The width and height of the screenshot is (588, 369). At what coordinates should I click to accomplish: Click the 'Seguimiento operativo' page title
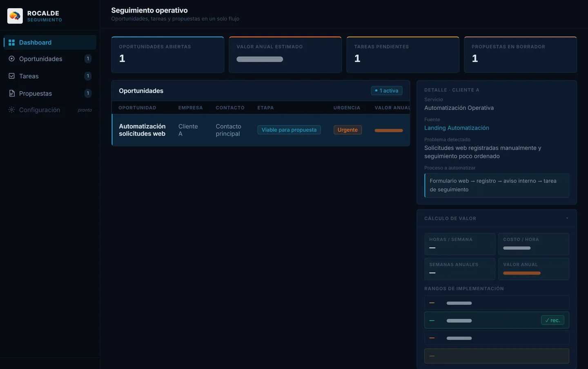(149, 10)
